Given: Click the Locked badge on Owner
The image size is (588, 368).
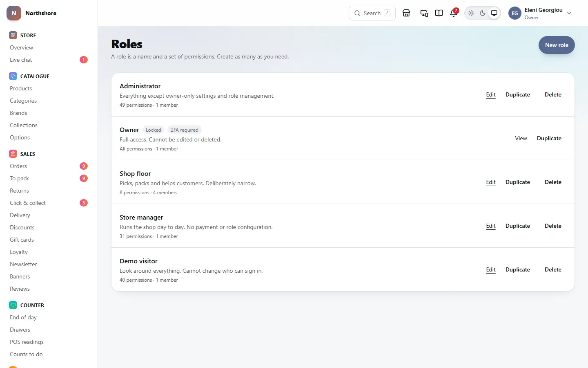Looking at the screenshot, I should (154, 130).
